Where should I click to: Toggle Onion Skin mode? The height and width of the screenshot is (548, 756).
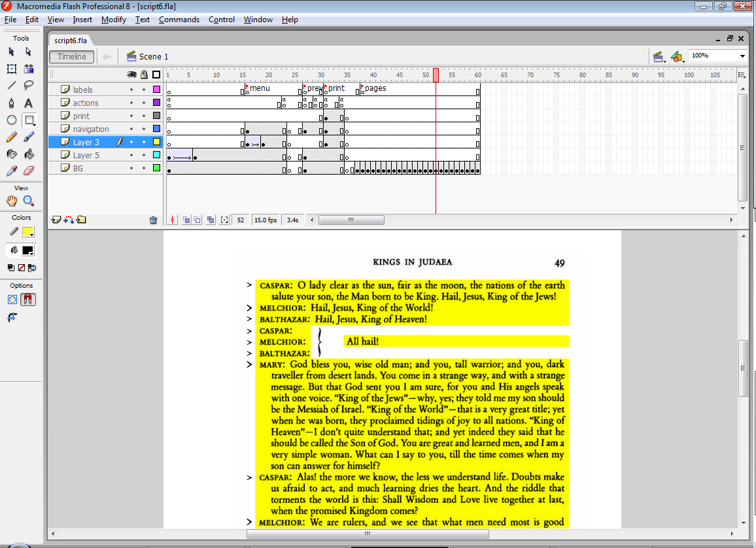pyautogui.click(x=186, y=220)
